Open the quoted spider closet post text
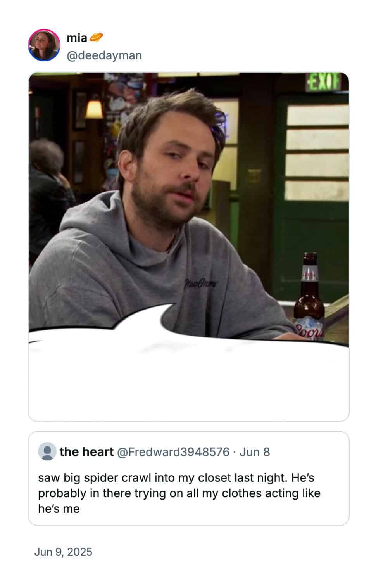The image size is (376, 588). click(x=179, y=493)
